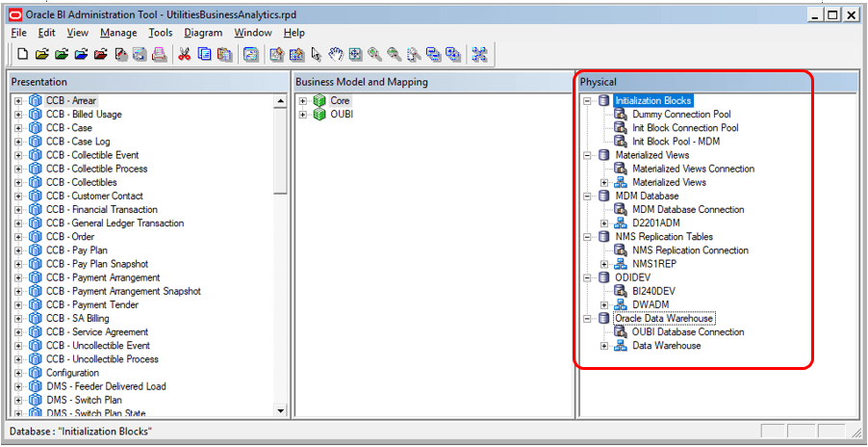The image size is (868, 447).
Task: Click the Presentation pane scrollbar thumb
Action: 281,150
